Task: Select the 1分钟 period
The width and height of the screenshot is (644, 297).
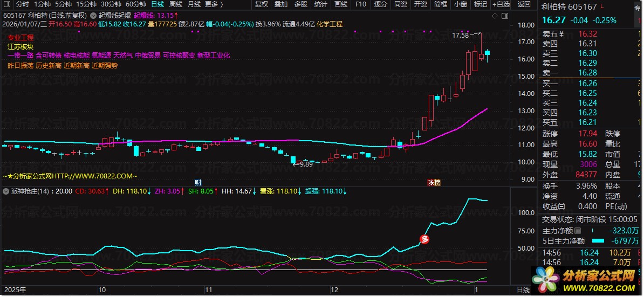Action: point(42,4)
